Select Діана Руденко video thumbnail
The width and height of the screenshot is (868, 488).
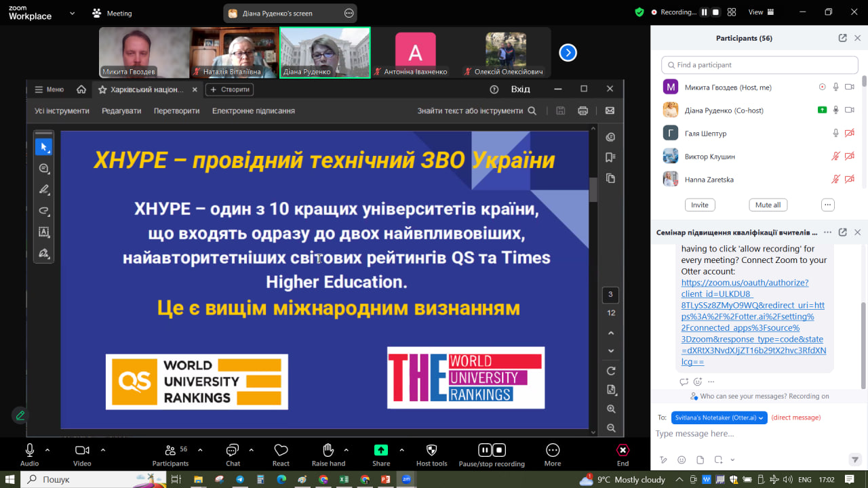(x=325, y=52)
